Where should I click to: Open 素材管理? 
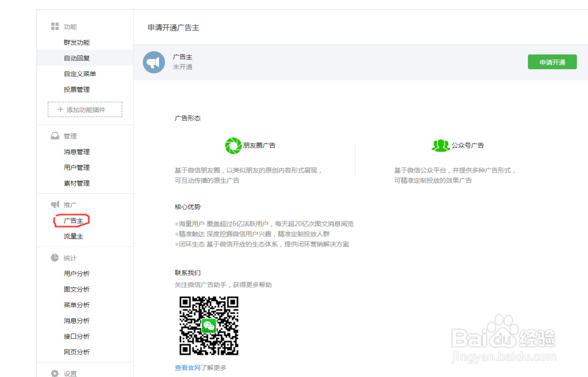click(76, 183)
